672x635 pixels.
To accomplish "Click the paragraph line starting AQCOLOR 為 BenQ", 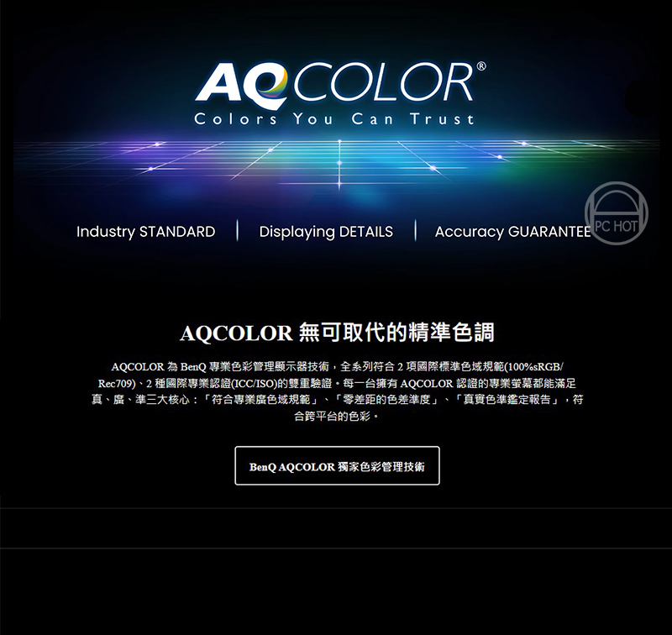I will (x=338, y=367).
